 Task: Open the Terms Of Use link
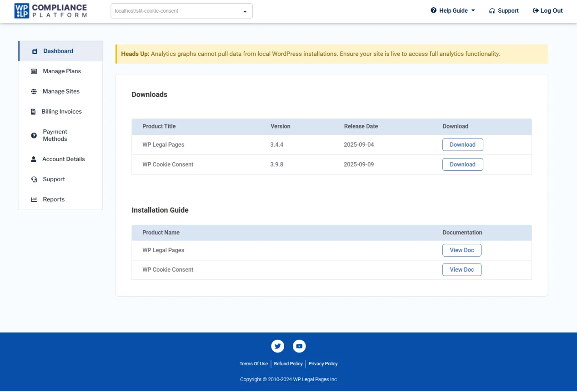(254, 364)
